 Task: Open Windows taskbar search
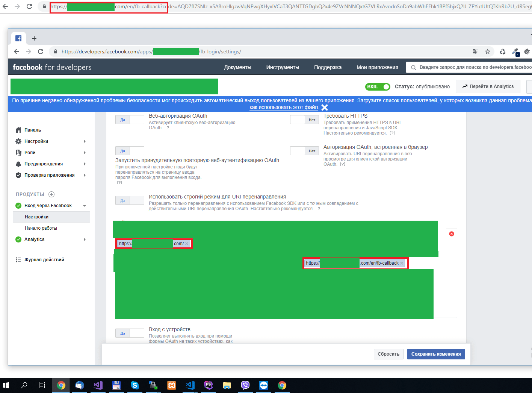click(x=24, y=385)
